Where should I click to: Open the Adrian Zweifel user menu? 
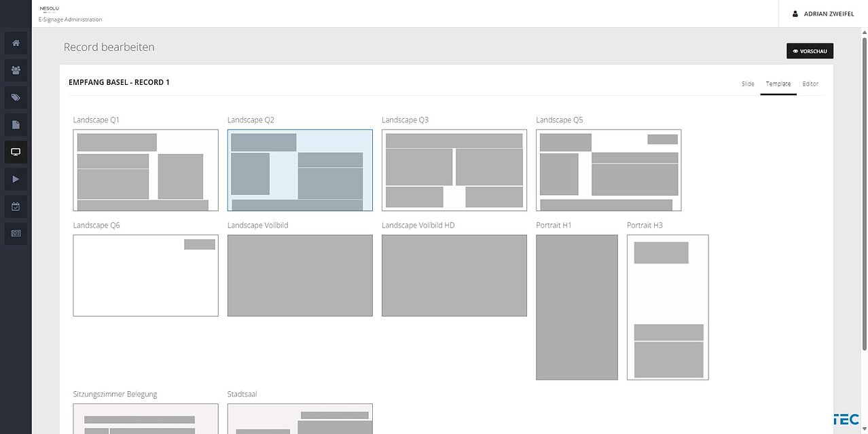(x=823, y=14)
